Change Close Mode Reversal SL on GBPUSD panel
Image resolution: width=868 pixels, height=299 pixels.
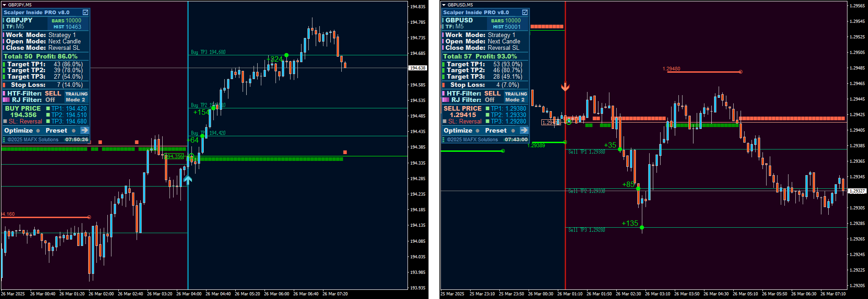(503, 48)
